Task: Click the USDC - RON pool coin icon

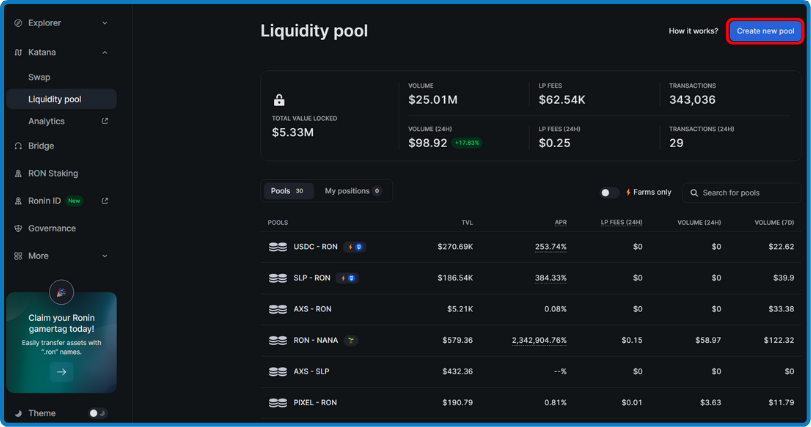Action: coord(278,247)
